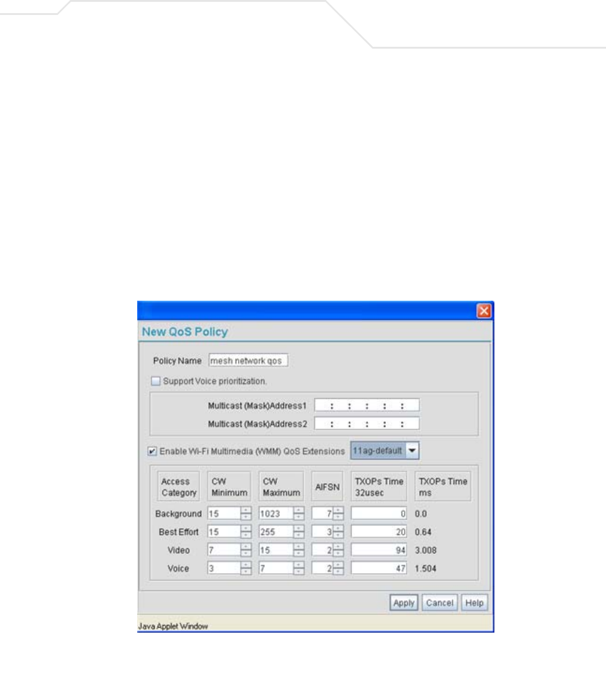The height and width of the screenshot is (700, 606).
Task: Click Background TXOPs Time 32usec field
Action: pos(378,513)
